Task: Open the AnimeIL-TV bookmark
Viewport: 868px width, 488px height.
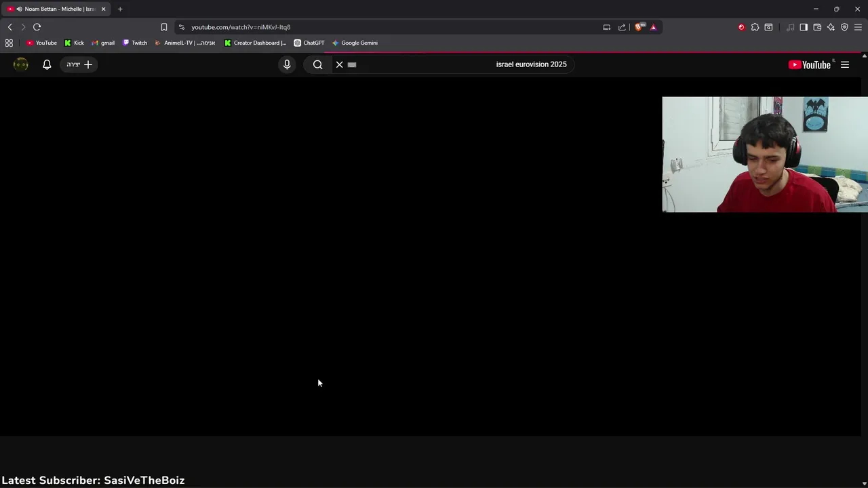Action: click(x=185, y=43)
